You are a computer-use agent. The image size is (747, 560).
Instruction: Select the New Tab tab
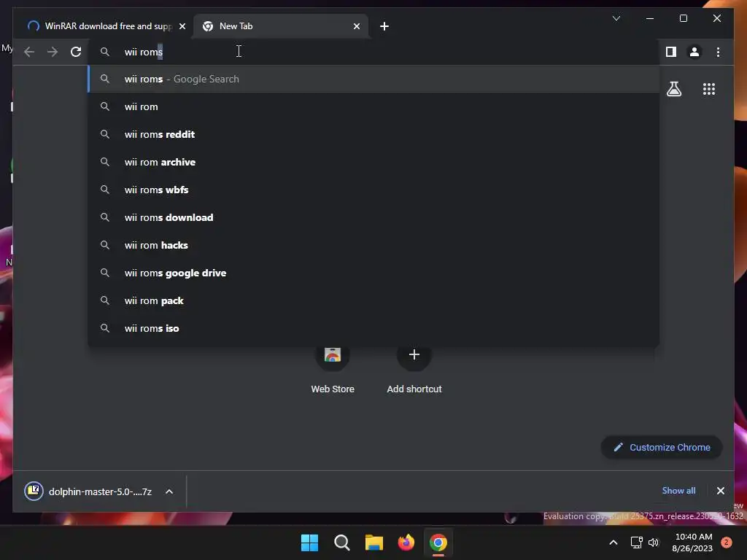280,26
